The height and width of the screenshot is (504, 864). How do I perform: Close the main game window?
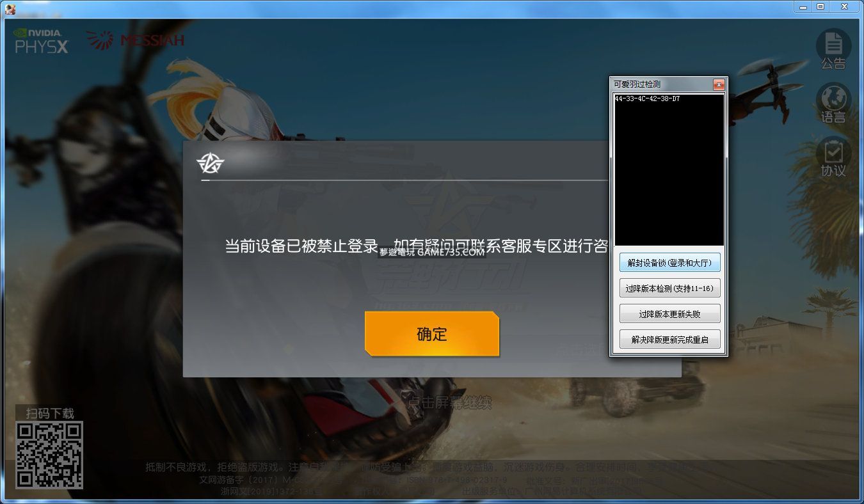click(x=845, y=6)
